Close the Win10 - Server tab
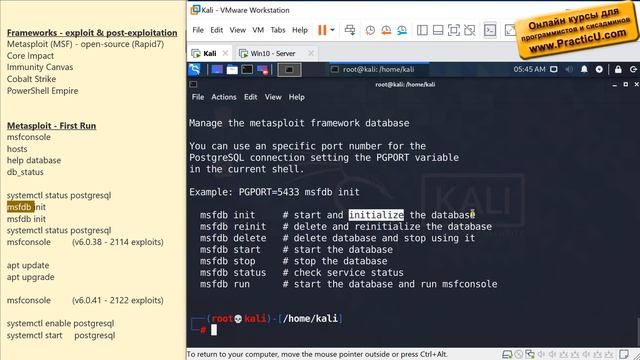This screenshot has height=360, width=640. pos(311,53)
